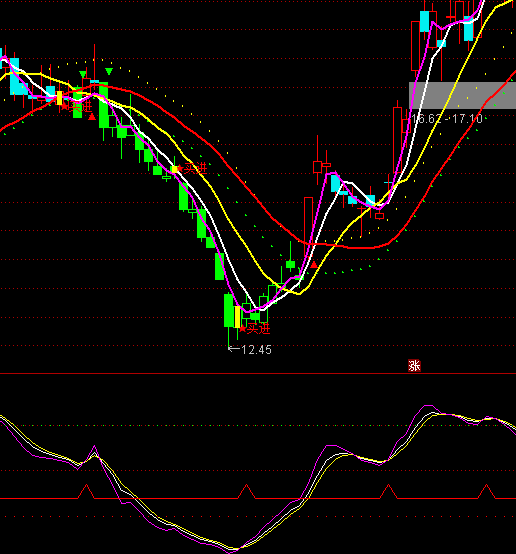
Task: Select the yellow candle by the middle 买进
Action: click(x=175, y=170)
